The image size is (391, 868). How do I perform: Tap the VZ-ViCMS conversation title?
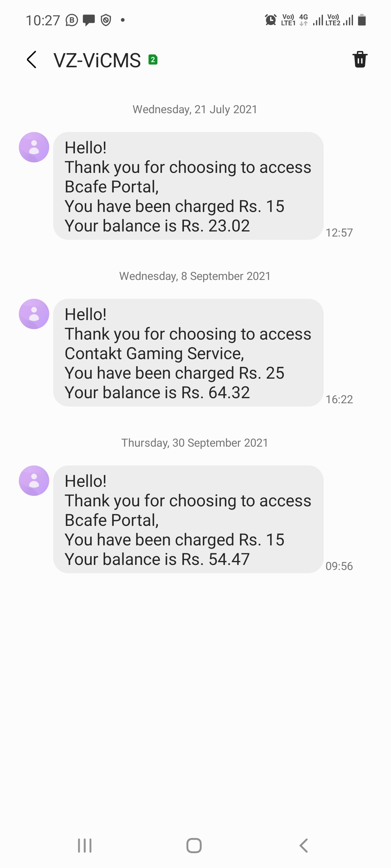(x=97, y=60)
